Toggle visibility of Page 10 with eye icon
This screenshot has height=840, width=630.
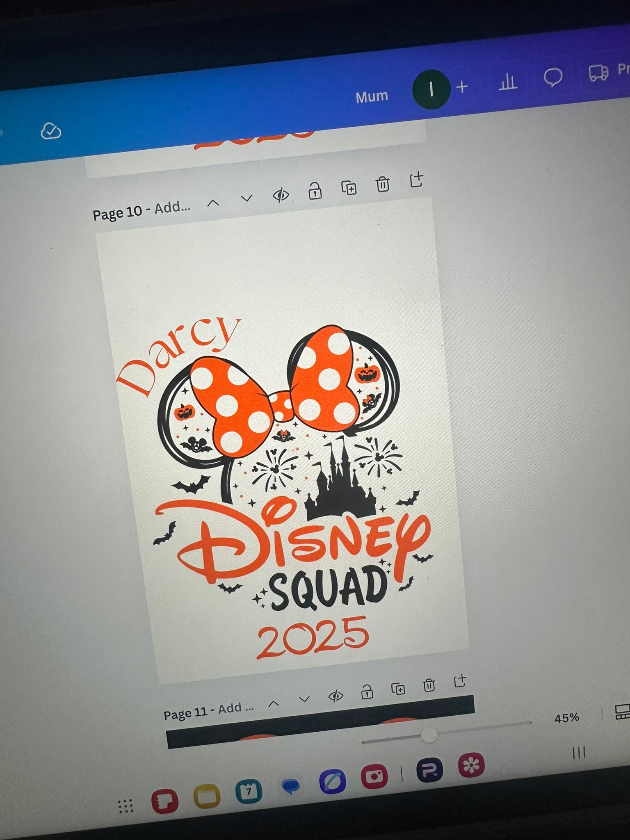tap(281, 195)
